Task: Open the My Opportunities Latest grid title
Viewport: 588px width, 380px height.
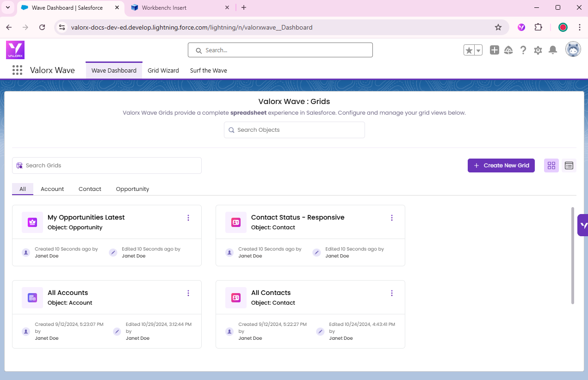Action: [86, 217]
